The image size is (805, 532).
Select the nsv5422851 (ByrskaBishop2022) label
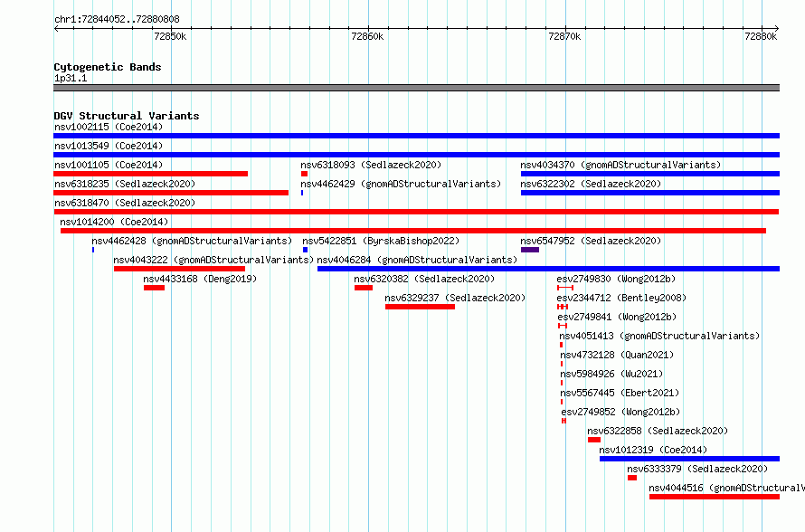click(x=381, y=241)
